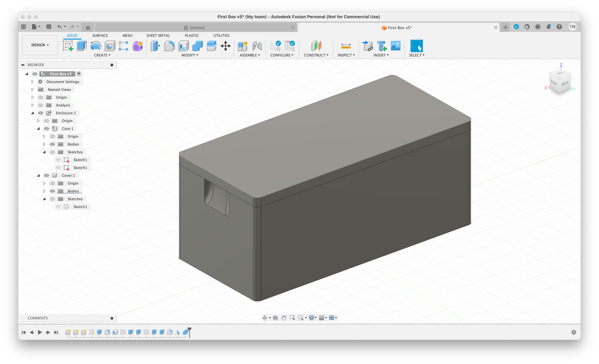The height and width of the screenshot is (364, 599).
Task: Expand Document Settings node
Action: pos(32,82)
